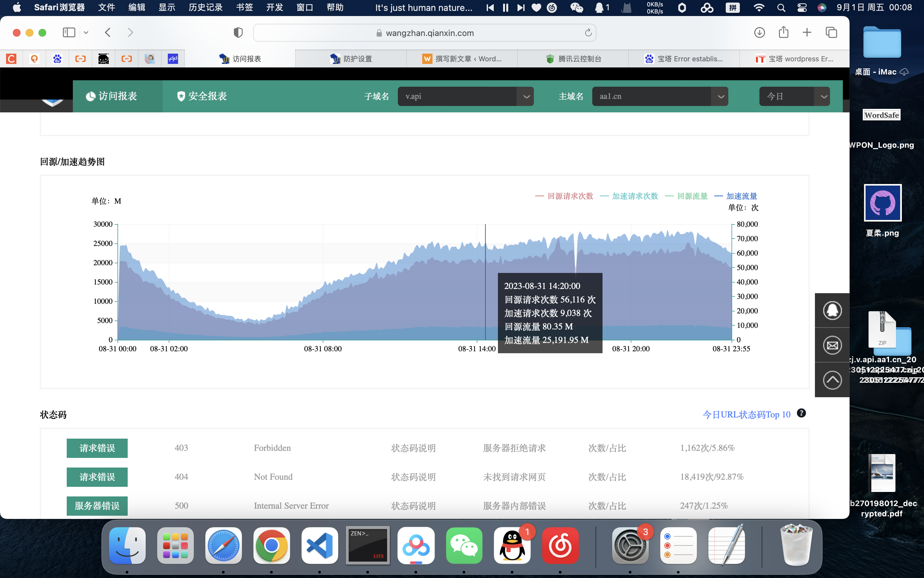Viewport: 924px width, 578px height.
Task: Reload the page in address bar
Action: [x=588, y=33]
